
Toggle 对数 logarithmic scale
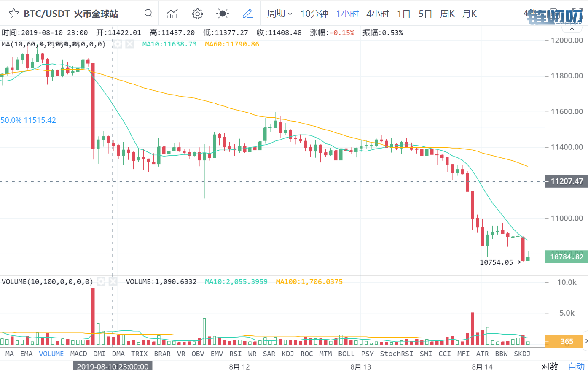[x=550, y=366]
